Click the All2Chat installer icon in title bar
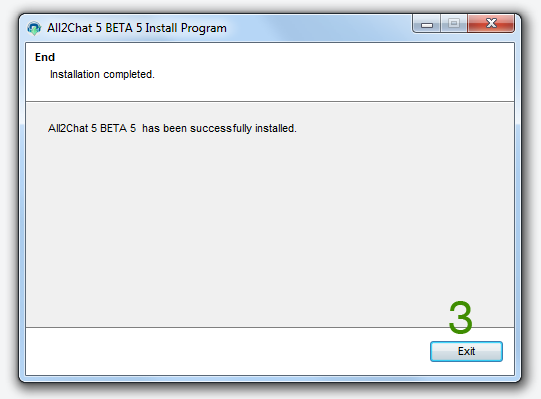This screenshot has height=399, width=541. tap(34, 28)
